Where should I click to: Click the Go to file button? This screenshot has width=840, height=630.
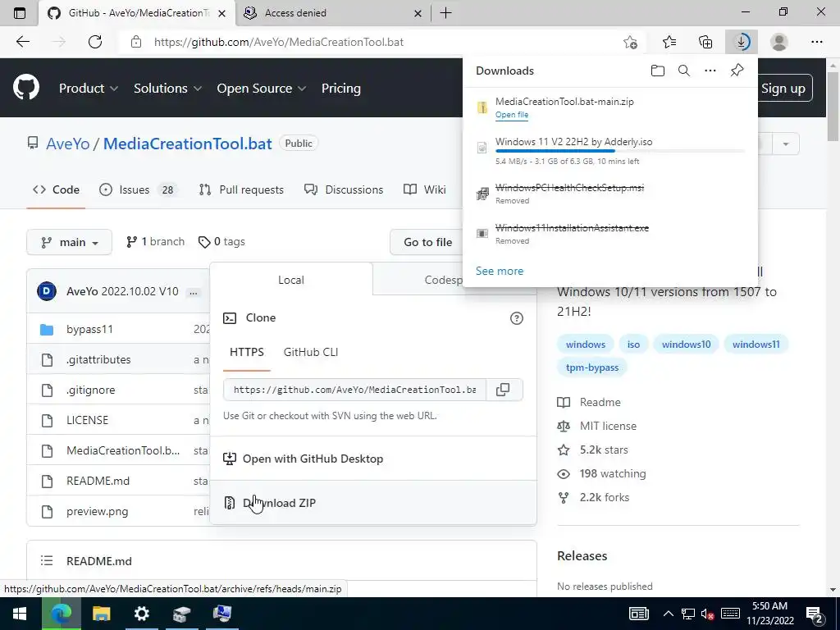coord(427,242)
